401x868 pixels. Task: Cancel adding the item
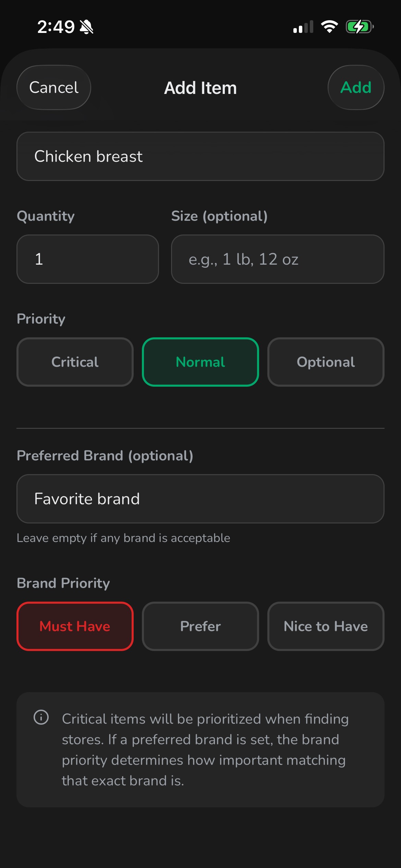(54, 87)
